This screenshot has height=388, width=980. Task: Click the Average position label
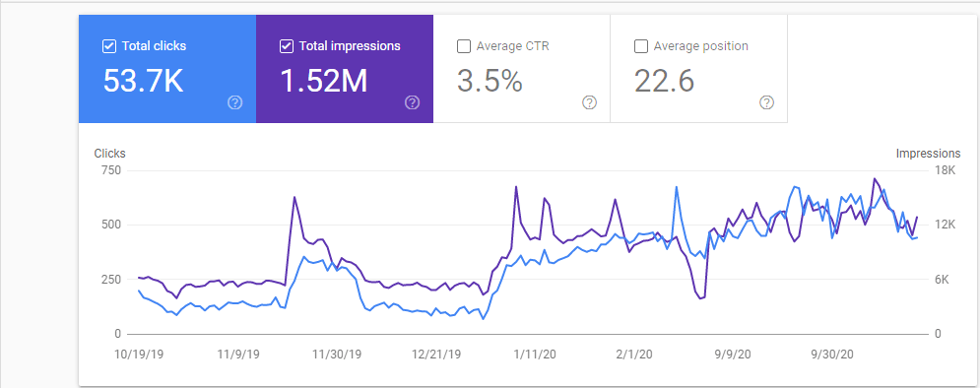tap(700, 46)
